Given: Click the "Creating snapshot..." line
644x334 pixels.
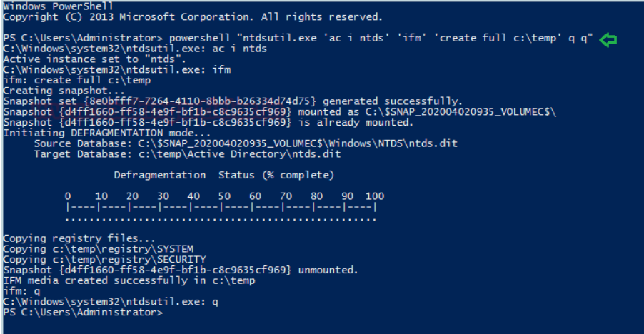Looking at the screenshot, I should pyautogui.click(x=54, y=91).
